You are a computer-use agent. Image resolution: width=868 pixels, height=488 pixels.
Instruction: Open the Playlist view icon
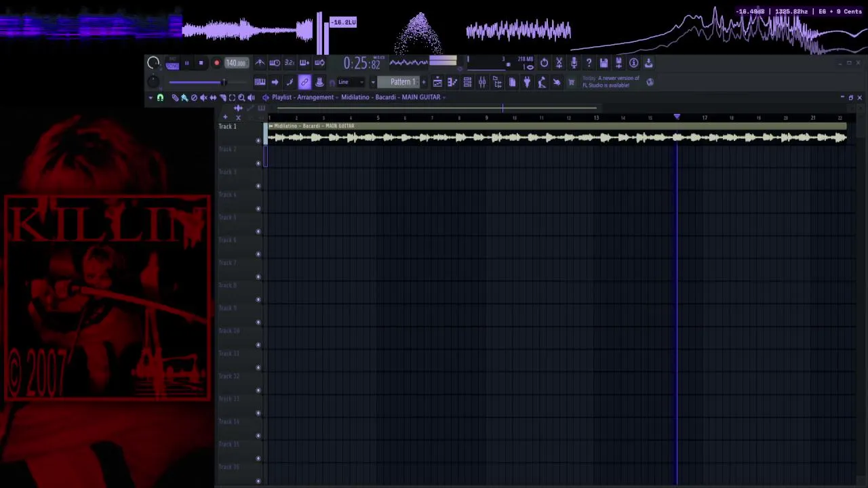(x=437, y=83)
